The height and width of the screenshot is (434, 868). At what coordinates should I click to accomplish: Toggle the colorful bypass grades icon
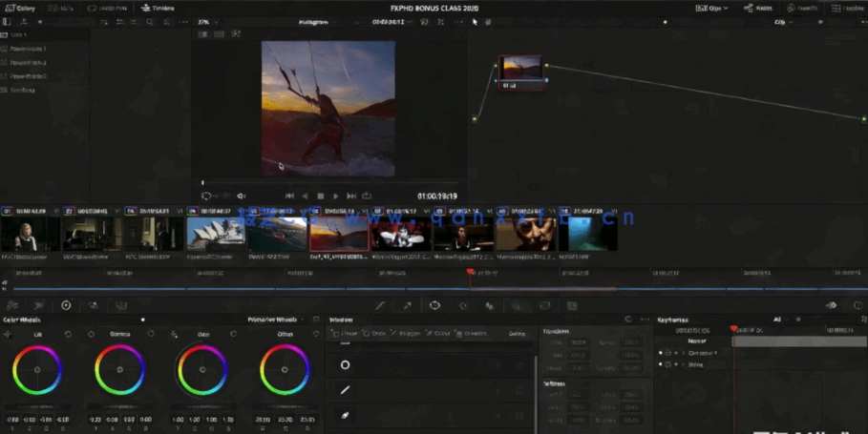point(425,22)
